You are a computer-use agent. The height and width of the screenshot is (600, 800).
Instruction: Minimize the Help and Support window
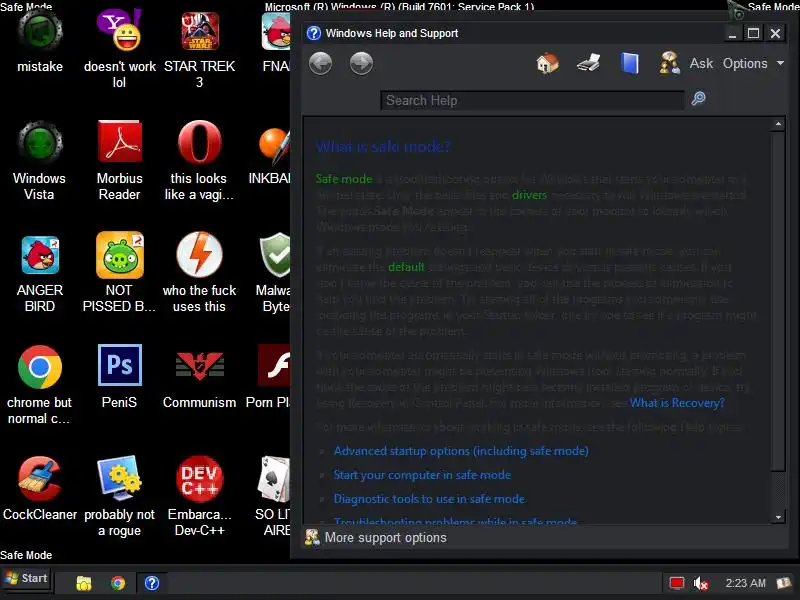(732, 34)
